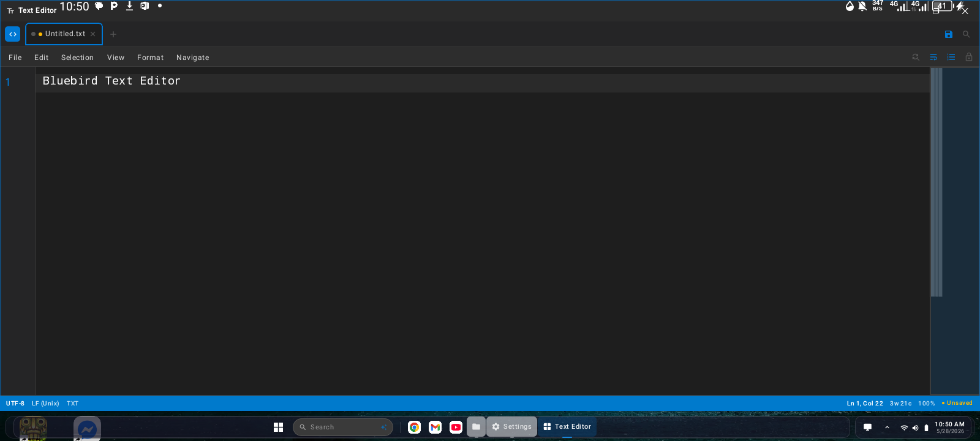
Task: Click the 100% zoom level indicator
Action: pos(927,404)
